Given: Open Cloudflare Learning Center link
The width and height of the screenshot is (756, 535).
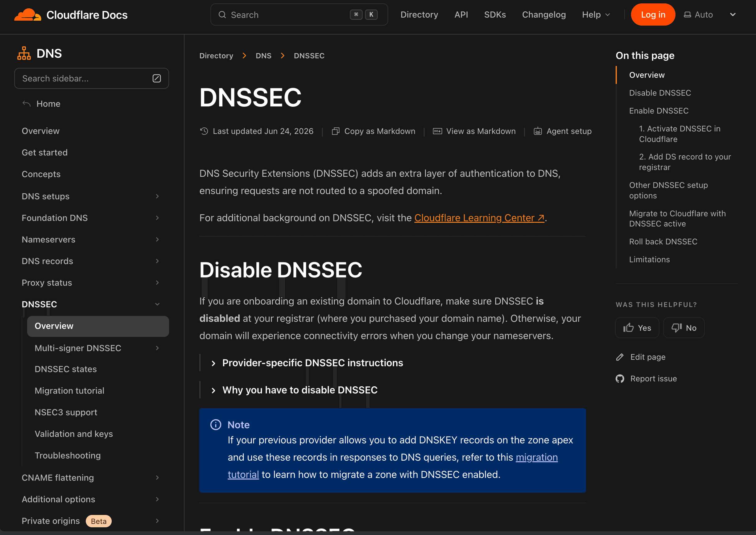Looking at the screenshot, I should point(479,218).
